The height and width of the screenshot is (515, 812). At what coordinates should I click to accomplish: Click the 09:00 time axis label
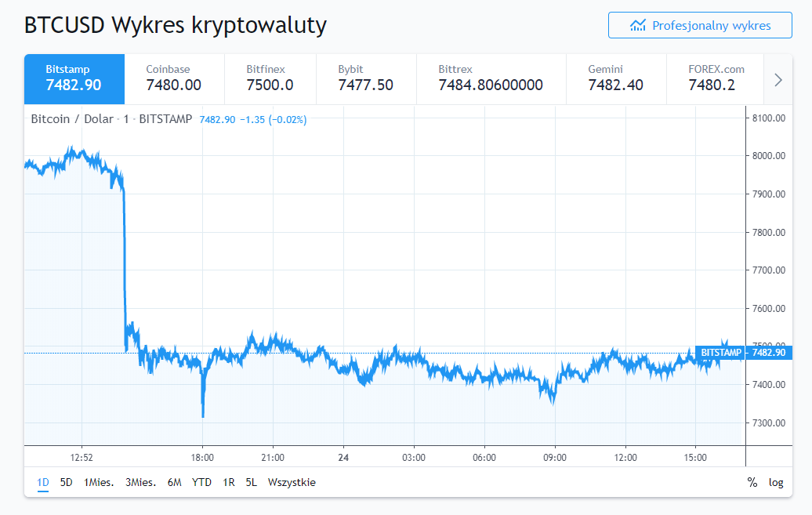(555, 458)
